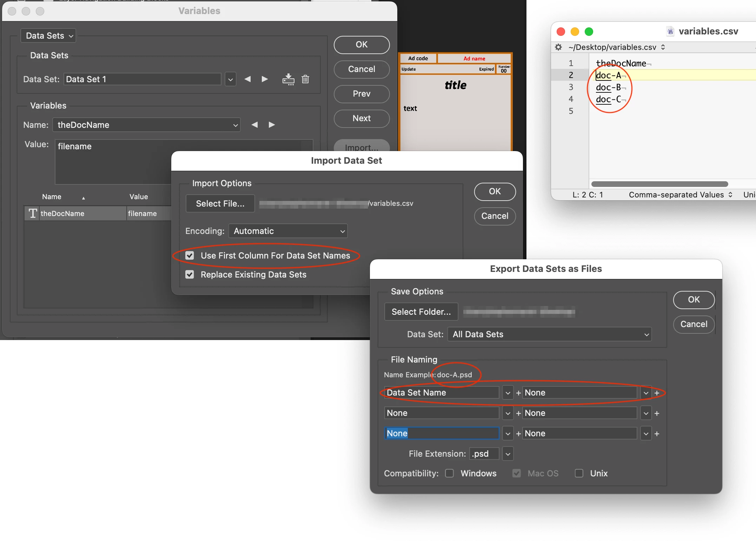Image resolution: width=756 pixels, height=541 pixels.
Task: Go to next data set arrow
Action: pyautogui.click(x=265, y=79)
